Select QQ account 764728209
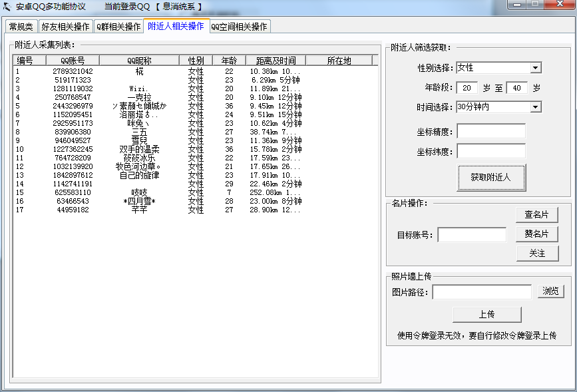577x392 pixels. pos(73,158)
